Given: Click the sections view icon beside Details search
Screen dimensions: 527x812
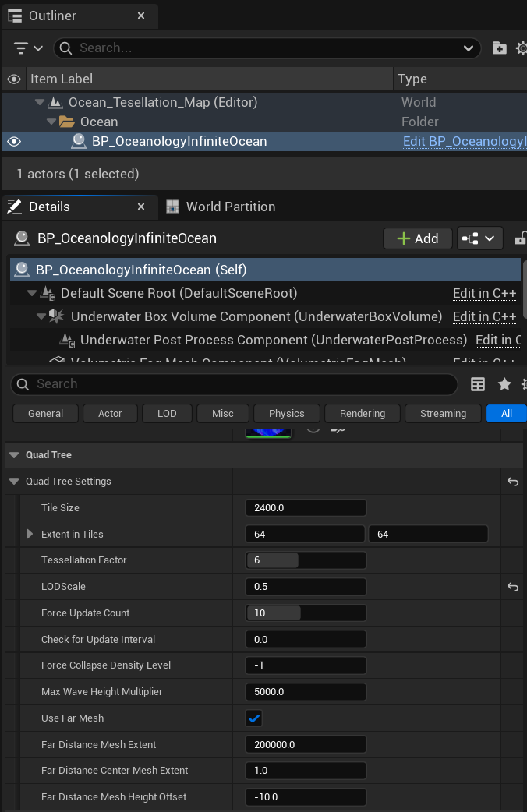Looking at the screenshot, I should (478, 384).
